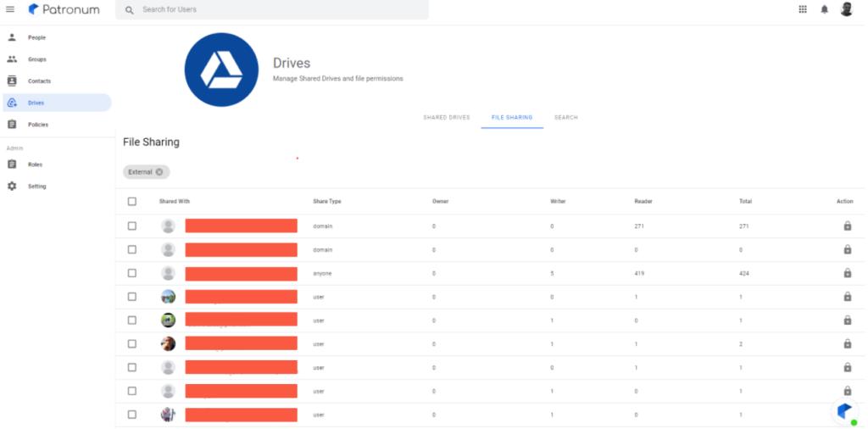Sort by Shared With column header
The height and width of the screenshot is (429, 868).
(x=175, y=202)
